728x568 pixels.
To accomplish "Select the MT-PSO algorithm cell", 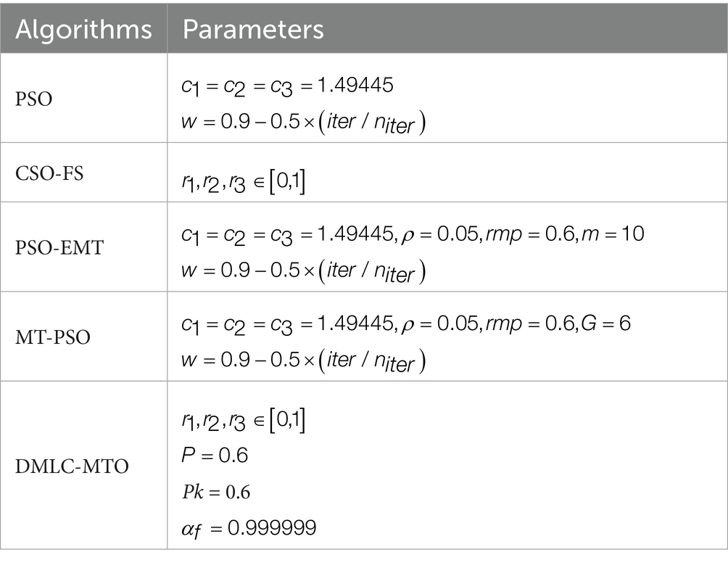I will coord(83,337).
